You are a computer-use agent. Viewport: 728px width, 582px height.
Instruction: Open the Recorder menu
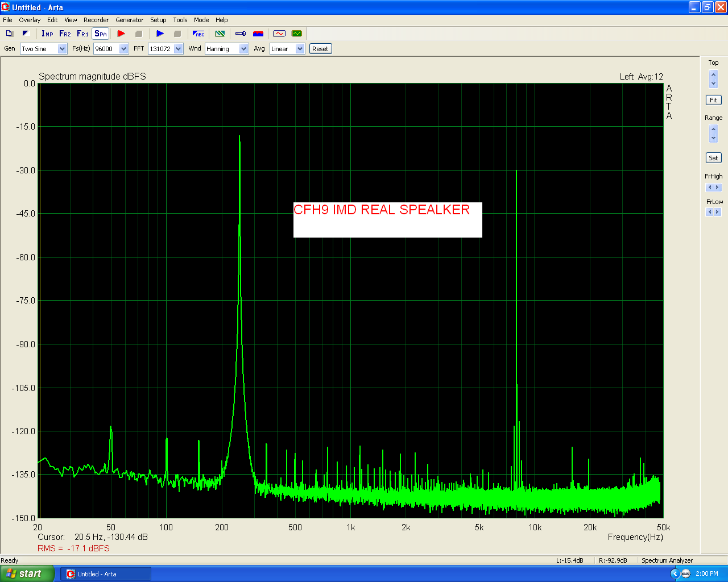96,20
